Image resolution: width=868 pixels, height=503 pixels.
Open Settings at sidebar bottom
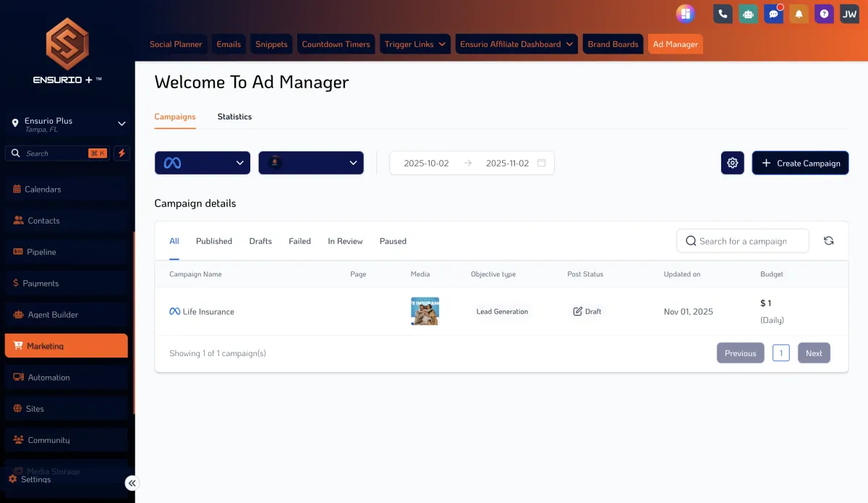point(30,479)
